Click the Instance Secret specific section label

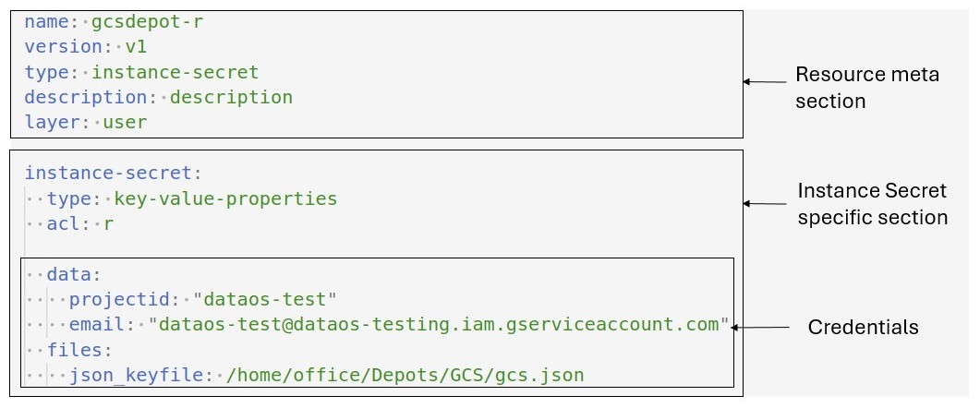coord(873,204)
